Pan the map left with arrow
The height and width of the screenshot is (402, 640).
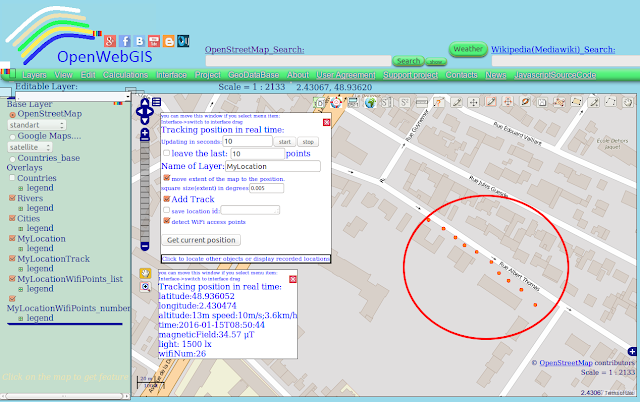139,111
